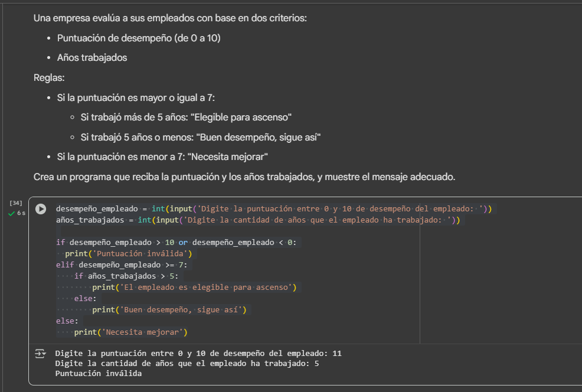Click the heading line 'Una empresa evalúa a sus empleados'
Image resolution: width=582 pixels, height=392 pixels.
170,18
